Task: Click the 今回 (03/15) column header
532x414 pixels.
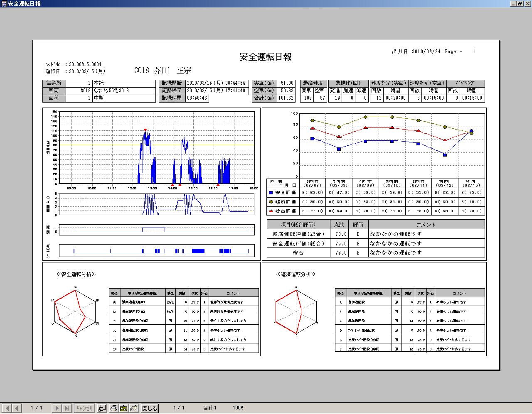Action: click(472, 183)
